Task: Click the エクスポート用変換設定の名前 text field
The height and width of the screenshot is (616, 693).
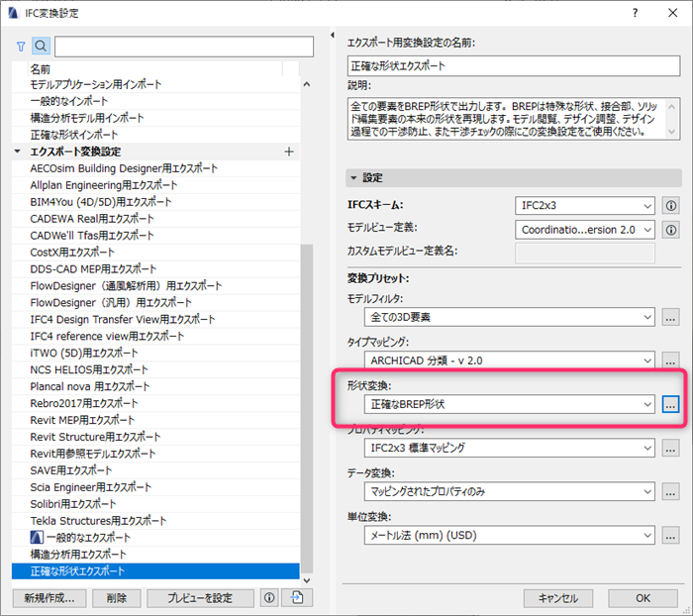Action: (514, 66)
